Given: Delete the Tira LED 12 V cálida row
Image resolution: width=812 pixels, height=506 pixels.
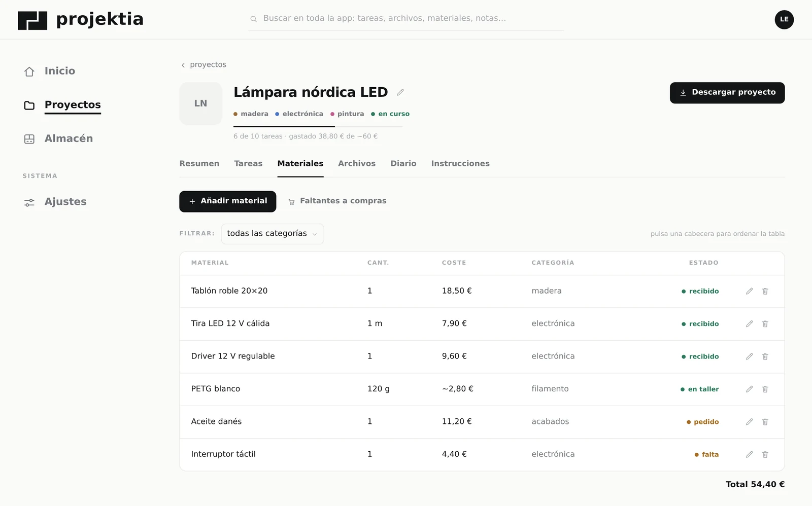Looking at the screenshot, I should (x=765, y=323).
